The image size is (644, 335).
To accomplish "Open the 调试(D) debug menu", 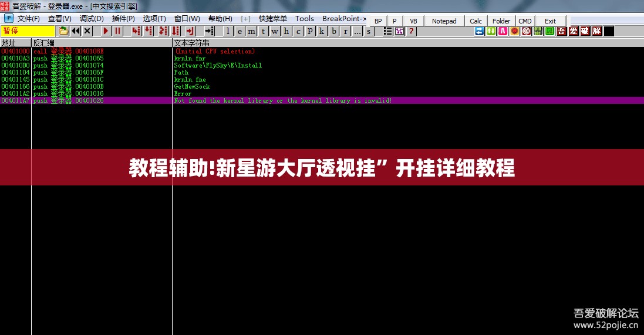I will tap(92, 18).
